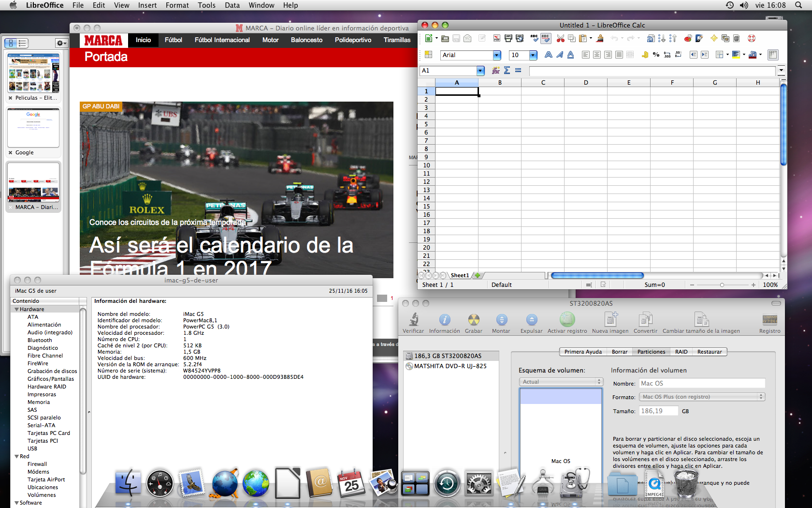The image size is (812, 508).
Task: Switch to Primera Ayuda tab
Action: pyautogui.click(x=583, y=352)
